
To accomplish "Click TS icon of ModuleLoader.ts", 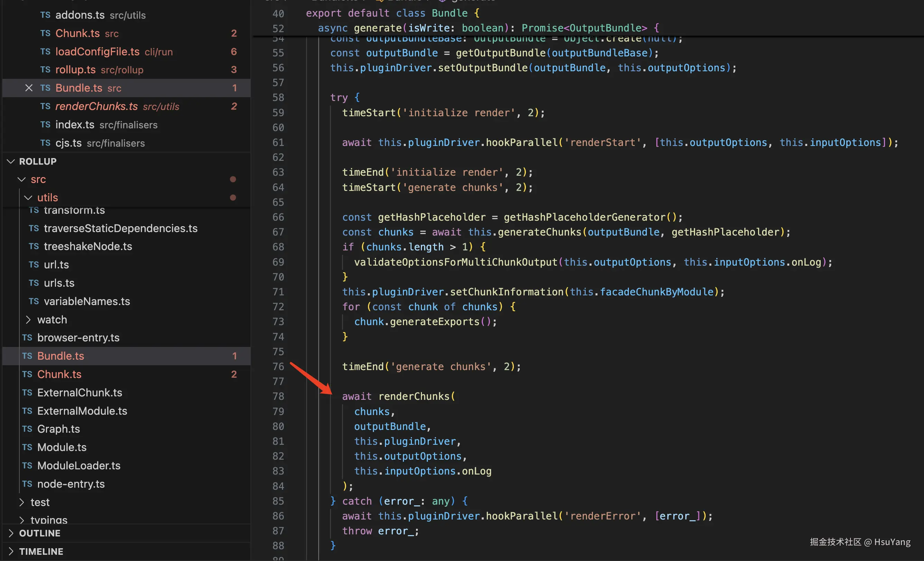I will [x=27, y=465].
